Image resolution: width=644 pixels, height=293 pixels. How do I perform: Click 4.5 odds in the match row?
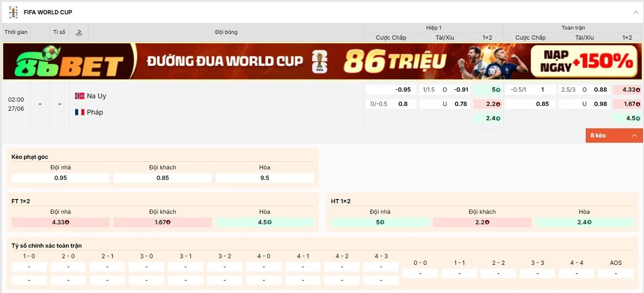coord(627,118)
